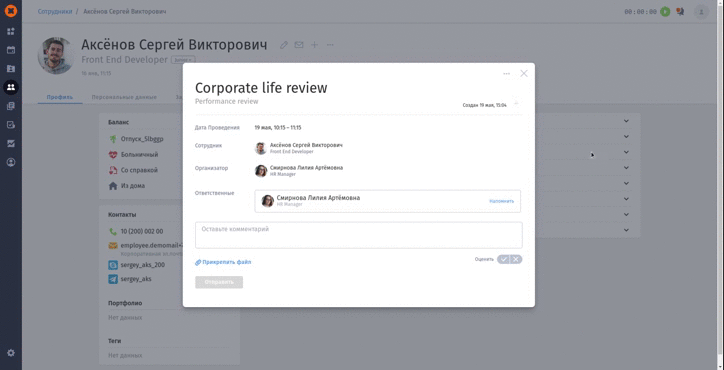Image resolution: width=724 pixels, height=370 pixels.
Task: Click the envelope icon next to employee.demomail
Action: point(113,246)
